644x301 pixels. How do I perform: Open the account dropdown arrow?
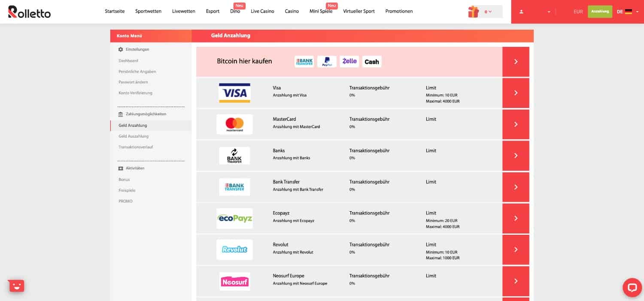click(x=549, y=12)
